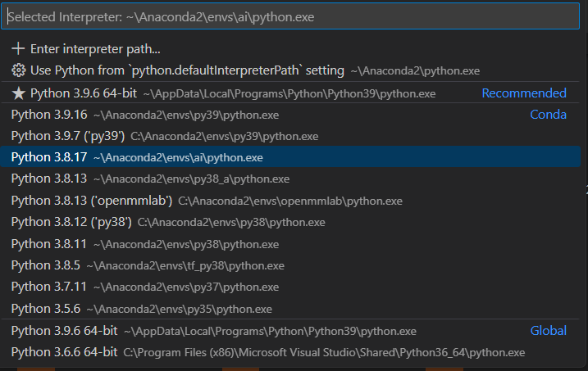This screenshot has width=588, height=371.
Task: Click the Recommended label link
Action: pyautogui.click(x=524, y=93)
